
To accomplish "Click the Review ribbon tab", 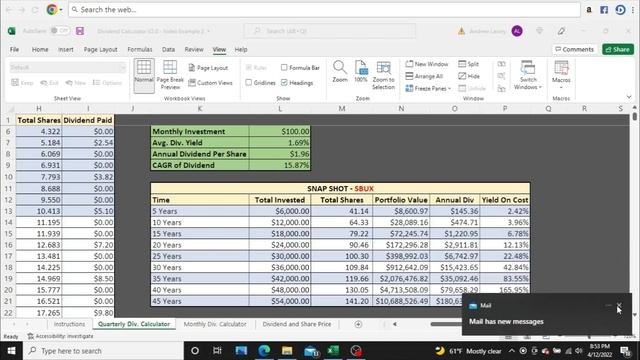I will pyautogui.click(x=194, y=49).
